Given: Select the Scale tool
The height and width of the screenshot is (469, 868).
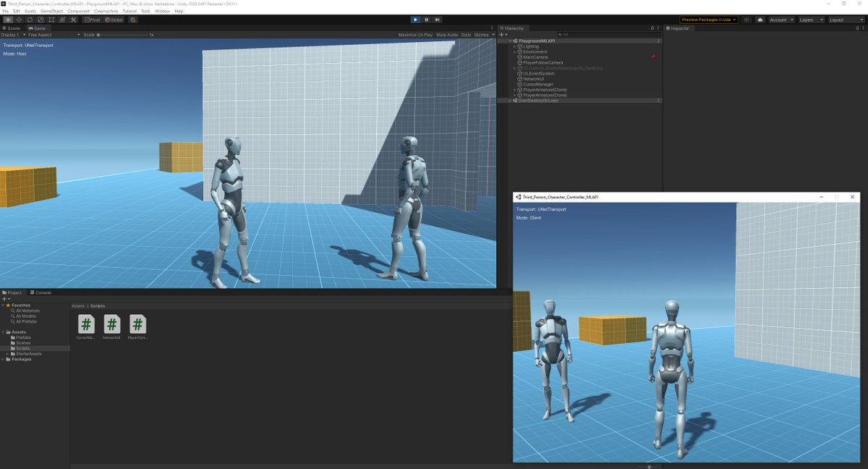Looking at the screenshot, I should pos(40,20).
